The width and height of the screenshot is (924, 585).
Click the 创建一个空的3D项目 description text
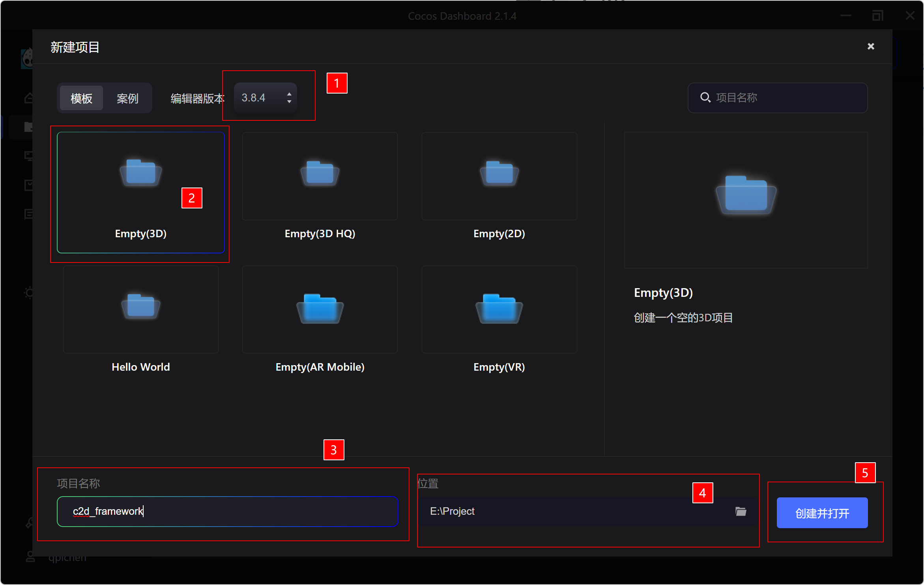click(x=683, y=318)
